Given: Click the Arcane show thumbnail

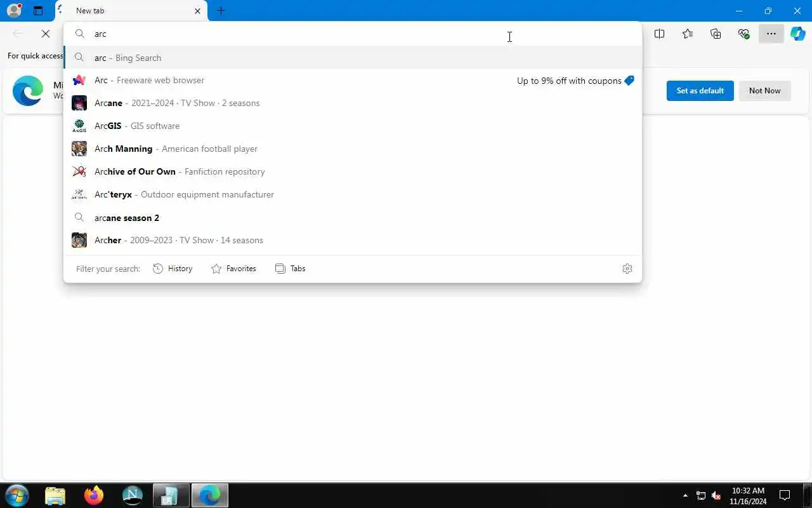Looking at the screenshot, I should 79,103.
